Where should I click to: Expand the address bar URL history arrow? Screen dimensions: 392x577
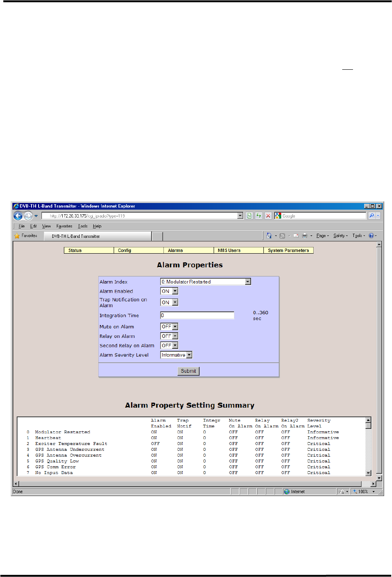click(240, 216)
